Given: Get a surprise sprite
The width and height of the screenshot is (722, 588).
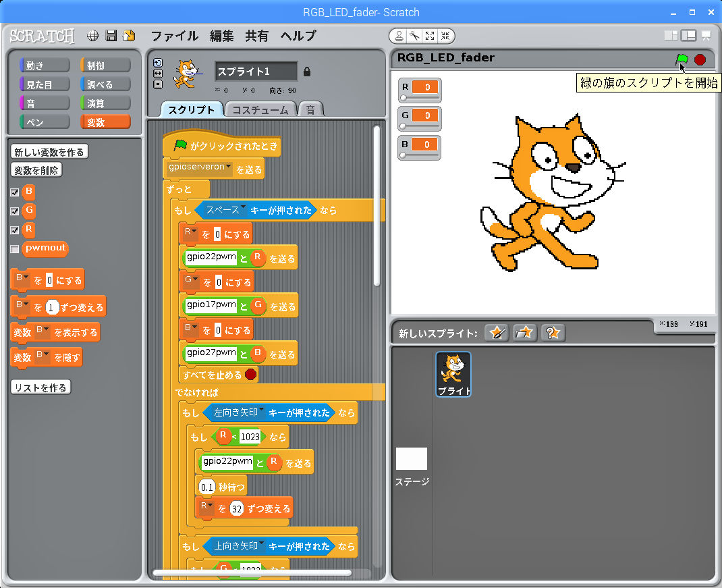Looking at the screenshot, I should (x=553, y=333).
